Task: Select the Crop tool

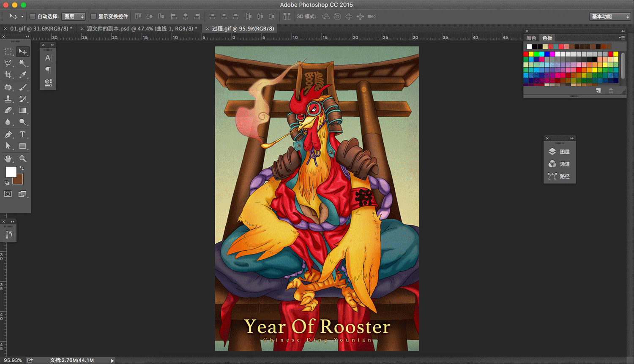Action: point(8,75)
